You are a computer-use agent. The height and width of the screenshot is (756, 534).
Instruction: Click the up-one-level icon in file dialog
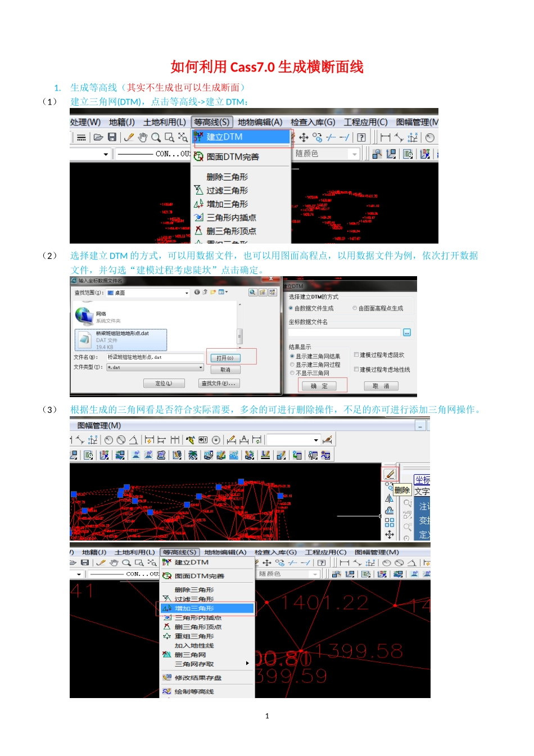point(205,292)
